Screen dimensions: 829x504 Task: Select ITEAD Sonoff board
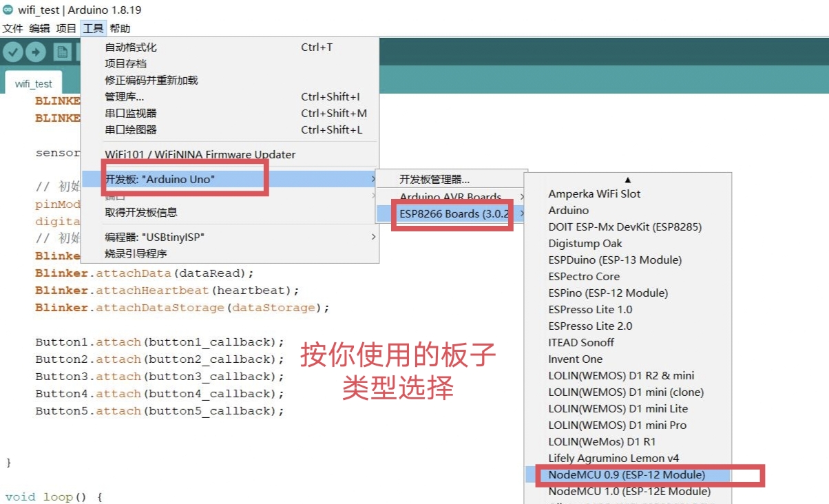click(627, 342)
